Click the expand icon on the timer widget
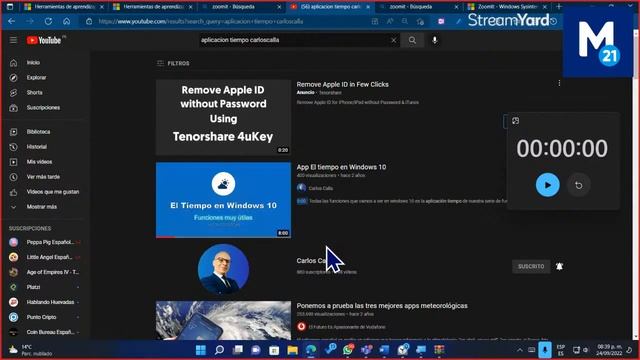This screenshot has height=360, width=640. (x=516, y=121)
